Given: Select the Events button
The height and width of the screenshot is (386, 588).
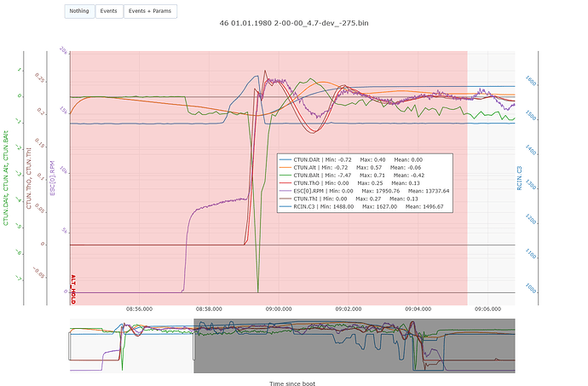Looking at the screenshot, I should coord(109,11).
